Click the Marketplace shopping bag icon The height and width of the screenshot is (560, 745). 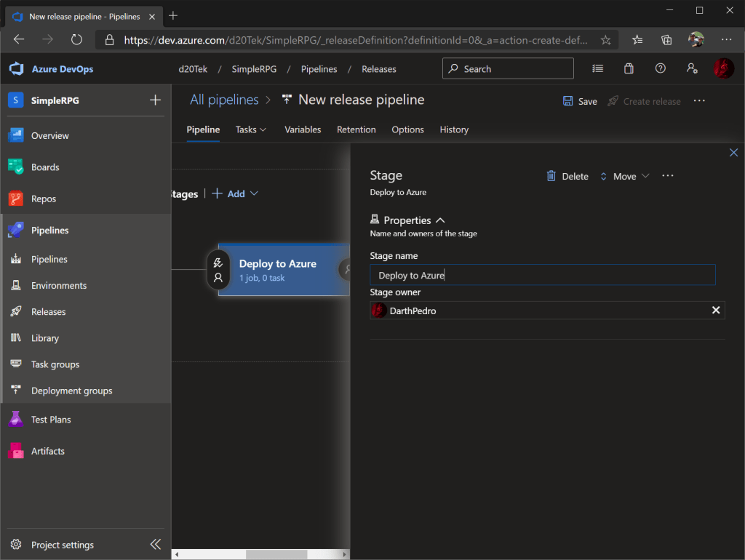pos(629,68)
